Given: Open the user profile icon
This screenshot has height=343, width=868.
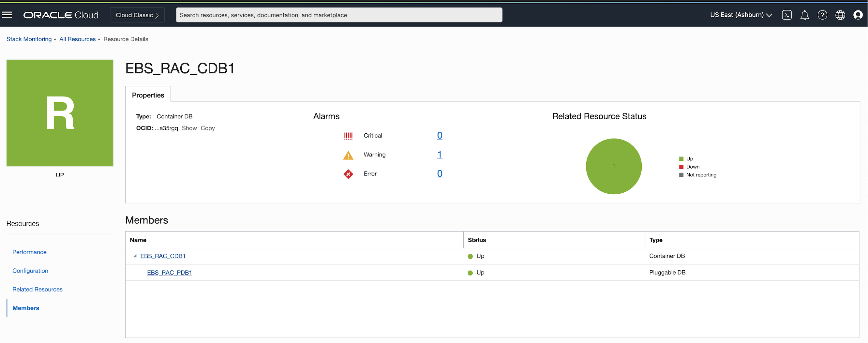Looking at the screenshot, I should click(x=858, y=15).
